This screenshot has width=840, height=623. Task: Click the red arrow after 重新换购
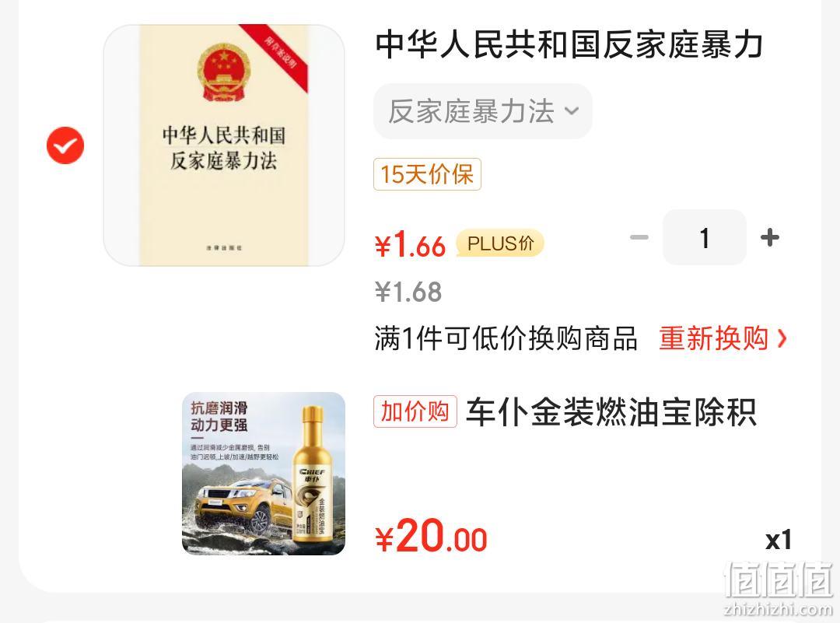point(782,338)
